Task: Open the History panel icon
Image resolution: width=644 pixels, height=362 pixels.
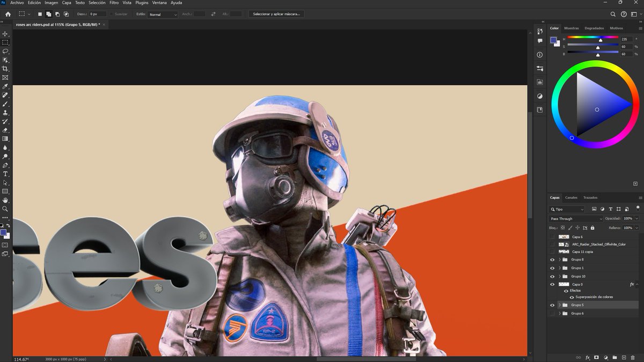Action: [x=540, y=31]
